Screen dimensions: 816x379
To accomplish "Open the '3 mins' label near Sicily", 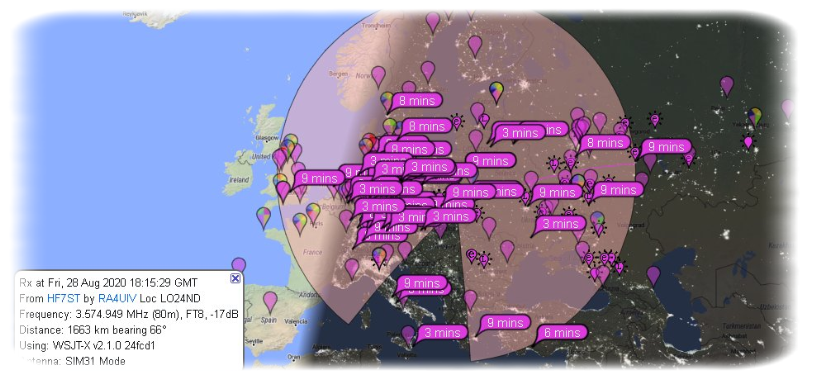I will pyautogui.click(x=441, y=333).
